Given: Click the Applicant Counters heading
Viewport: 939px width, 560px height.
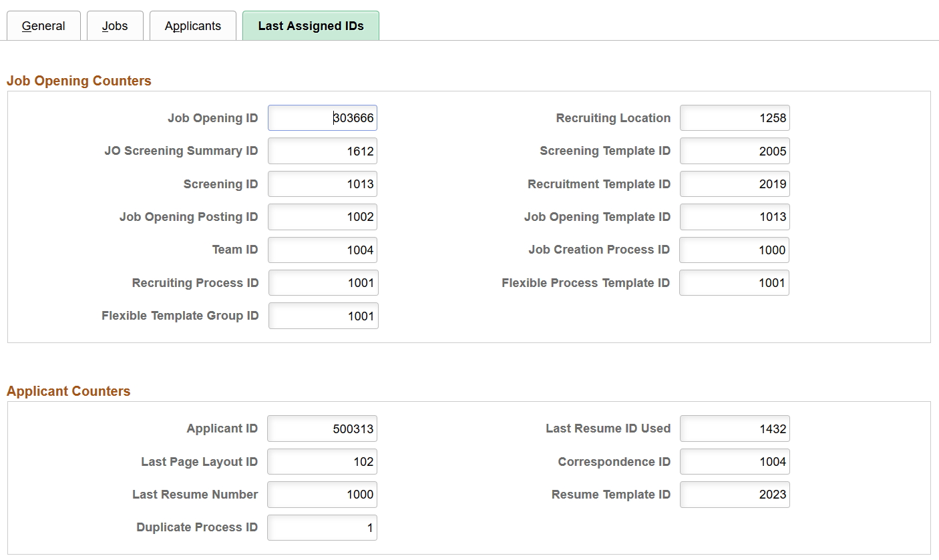Looking at the screenshot, I should pyautogui.click(x=68, y=391).
